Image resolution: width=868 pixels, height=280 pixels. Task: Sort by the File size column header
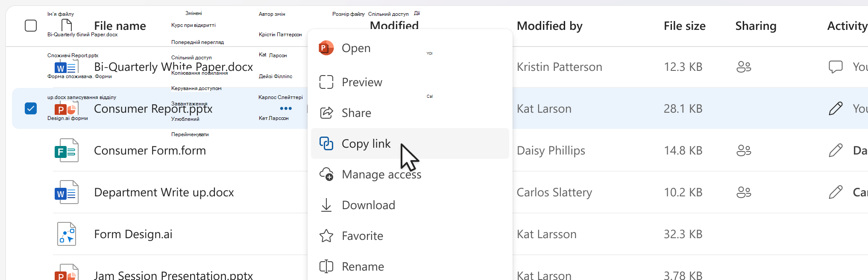[x=685, y=26]
